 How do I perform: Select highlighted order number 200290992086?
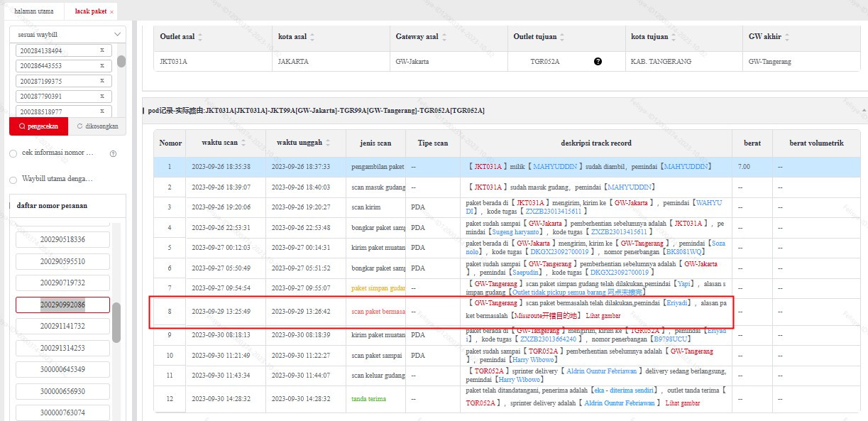pos(62,305)
